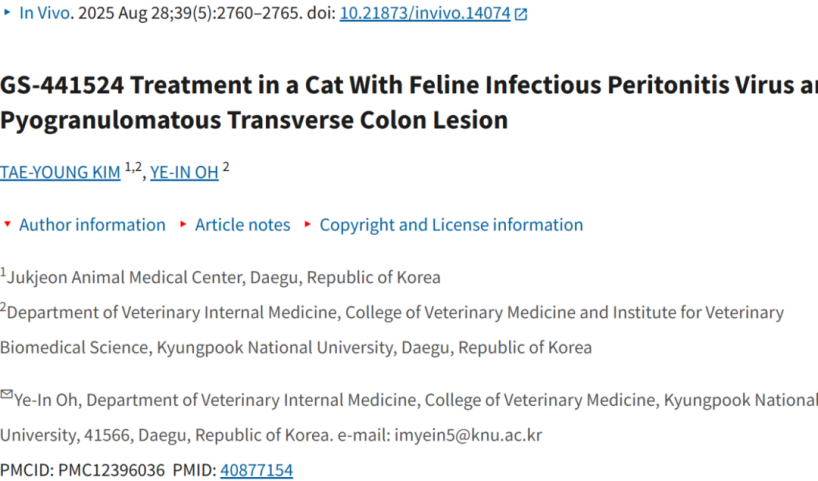The height and width of the screenshot is (481, 818).
Task: Click the email address imyein5@knu.ac.kr
Action: tap(468, 436)
